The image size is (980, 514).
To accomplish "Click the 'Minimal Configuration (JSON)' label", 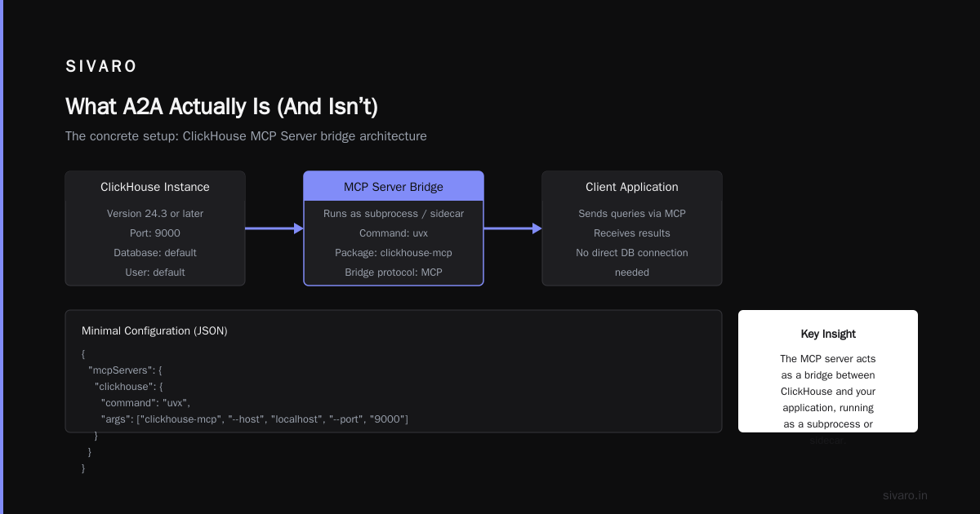I will coord(154,331).
